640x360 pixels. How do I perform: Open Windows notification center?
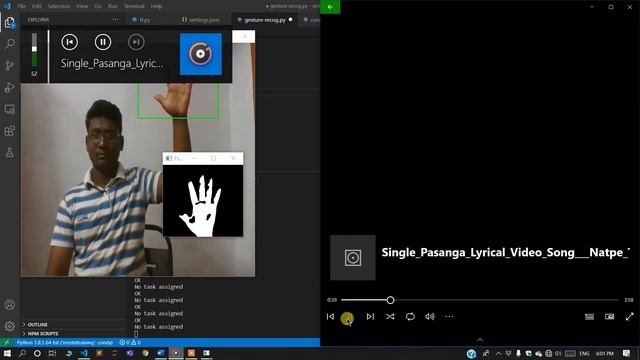point(627,353)
